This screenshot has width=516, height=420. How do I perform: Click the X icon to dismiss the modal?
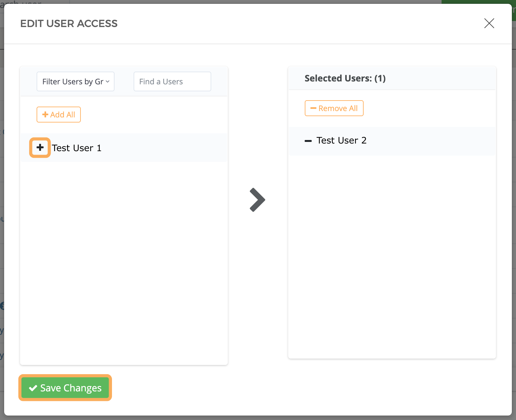tap(489, 23)
